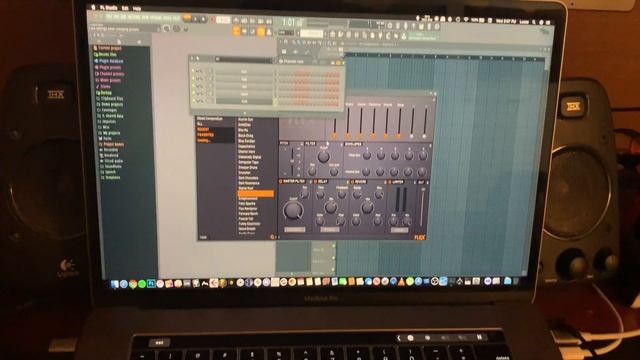Click the bottom channel name button in Channel rack
This screenshot has height=360, width=640.
[244, 101]
